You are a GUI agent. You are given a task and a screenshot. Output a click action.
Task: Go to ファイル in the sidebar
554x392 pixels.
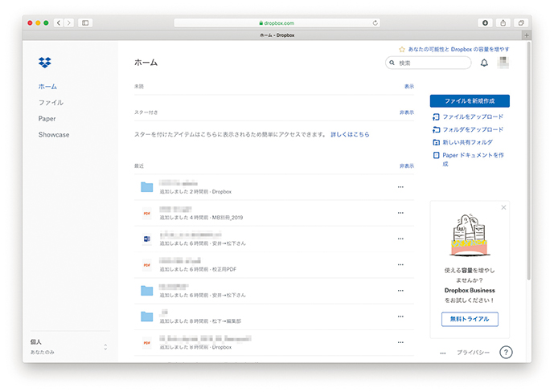click(x=51, y=103)
